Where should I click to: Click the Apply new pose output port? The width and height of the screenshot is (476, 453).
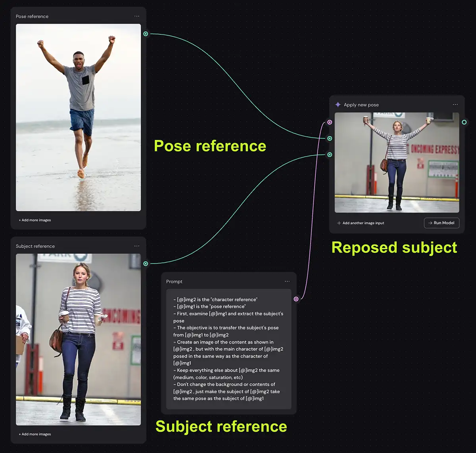[x=464, y=122]
